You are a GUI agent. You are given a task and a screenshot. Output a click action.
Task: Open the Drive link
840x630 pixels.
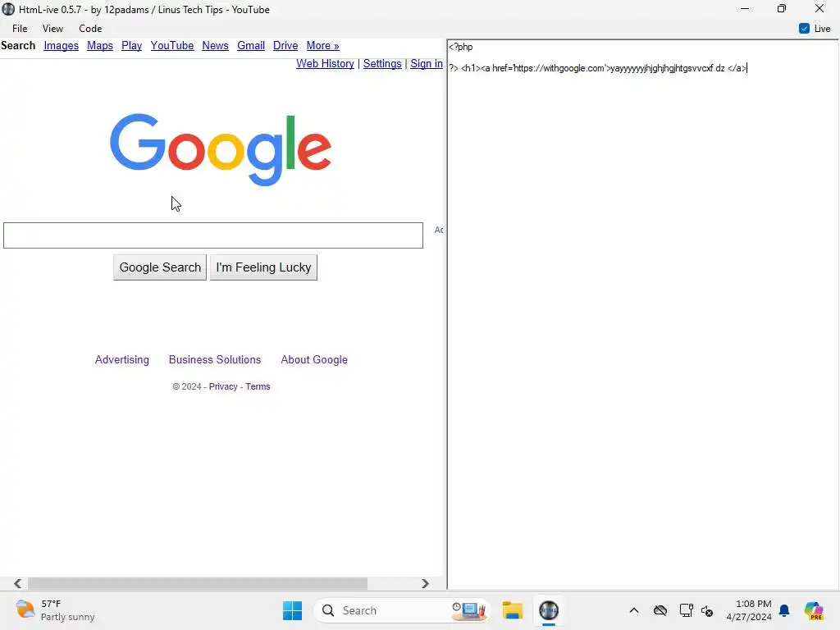(285, 46)
